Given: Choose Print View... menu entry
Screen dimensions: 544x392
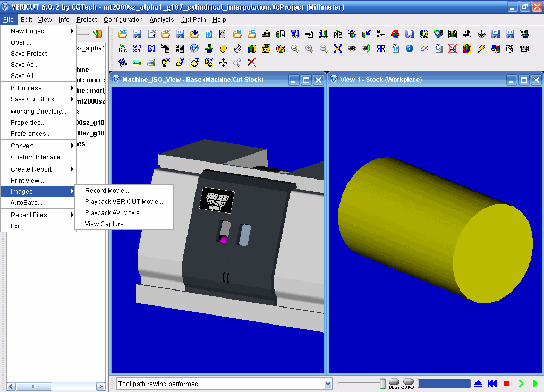Looking at the screenshot, I should pyautogui.click(x=38, y=180).
